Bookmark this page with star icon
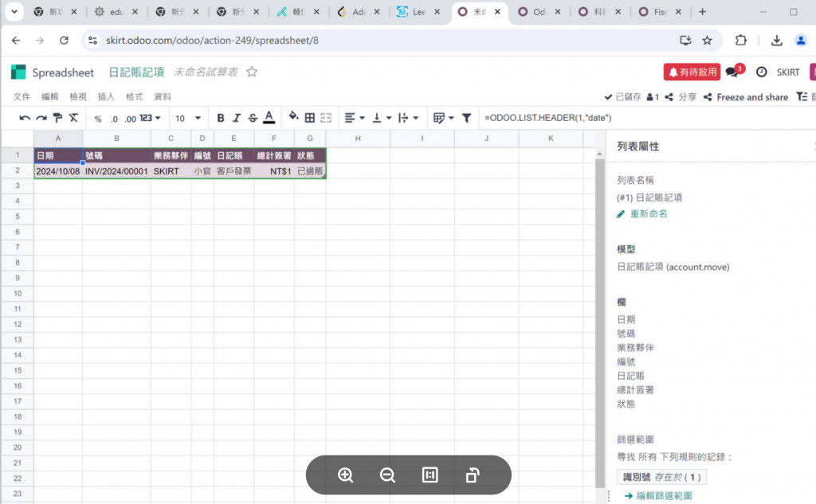816x504 pixels. point(708,40)
